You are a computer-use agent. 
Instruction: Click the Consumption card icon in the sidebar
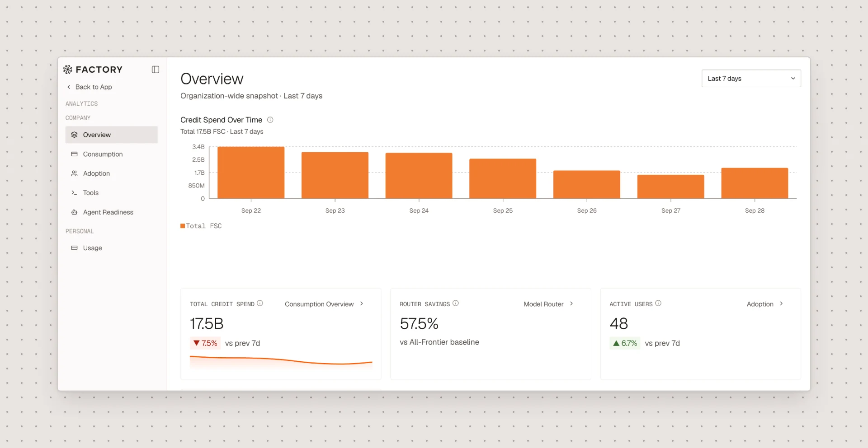75,154
